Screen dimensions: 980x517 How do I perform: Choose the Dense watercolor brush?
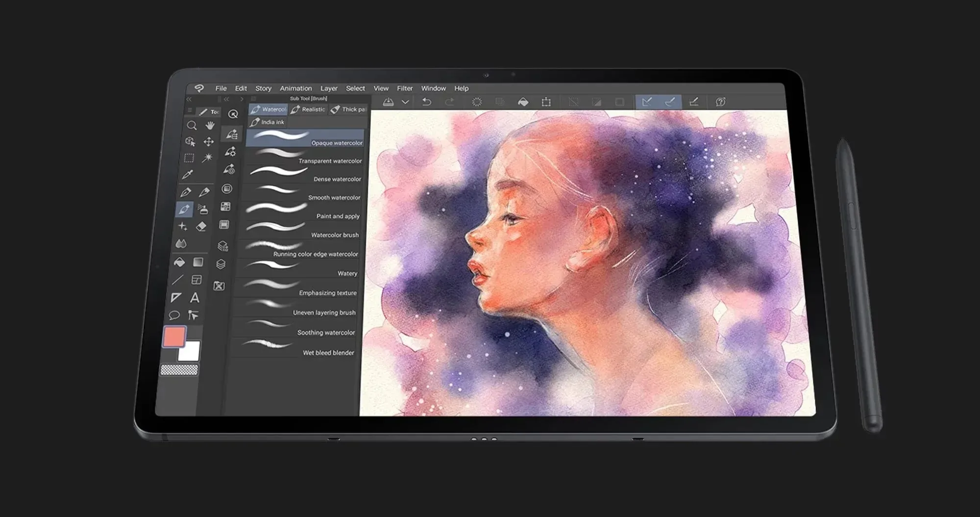point(304,174)
